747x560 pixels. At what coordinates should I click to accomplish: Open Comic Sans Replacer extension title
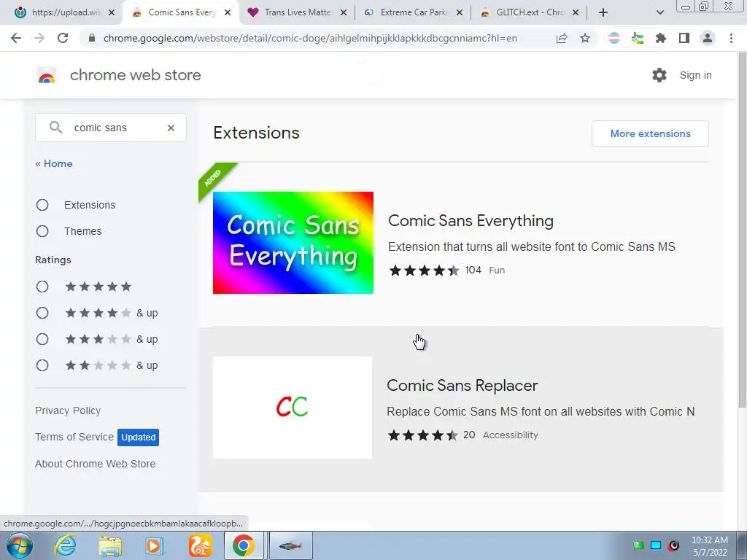click(462, 385)
